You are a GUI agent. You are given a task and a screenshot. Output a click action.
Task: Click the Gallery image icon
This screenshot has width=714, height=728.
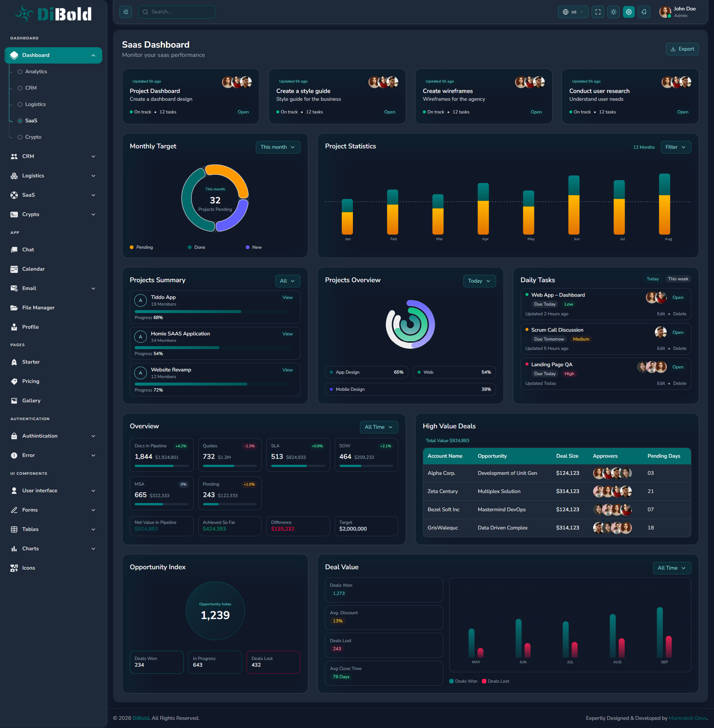[14, 401]
